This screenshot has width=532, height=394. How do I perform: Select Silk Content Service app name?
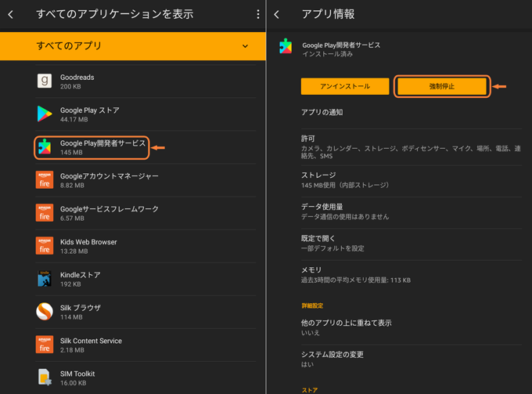coord(91,341)
